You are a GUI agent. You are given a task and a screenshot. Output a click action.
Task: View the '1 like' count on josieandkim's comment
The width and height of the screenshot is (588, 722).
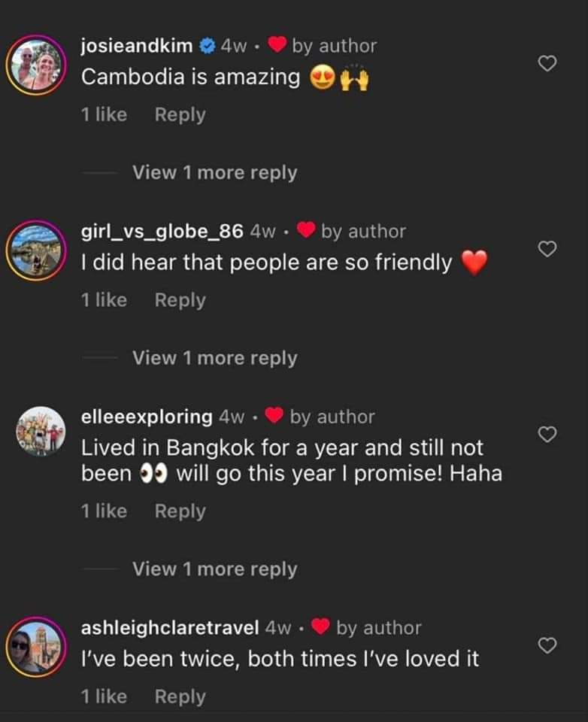tap(104, 115)
